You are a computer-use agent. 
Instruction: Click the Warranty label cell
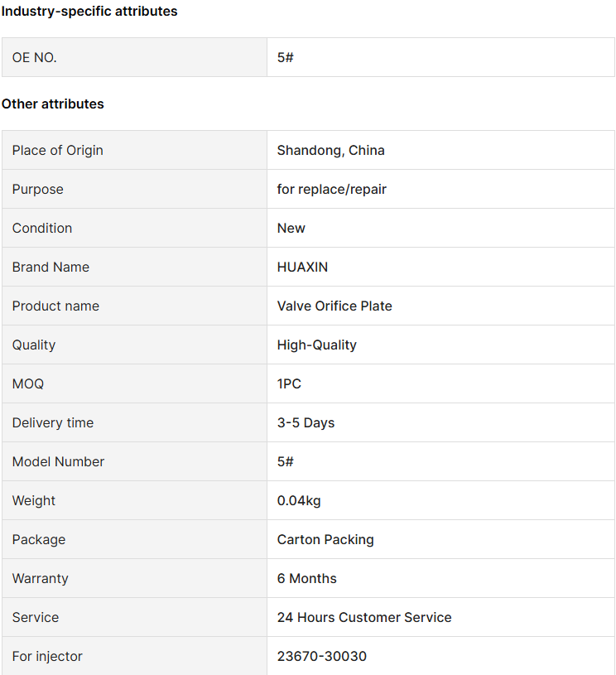tap(134, 579)
